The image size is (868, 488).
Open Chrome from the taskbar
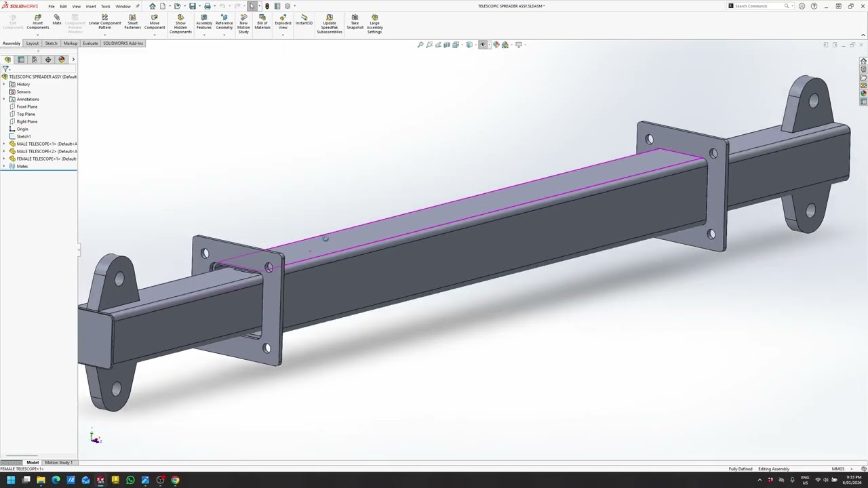point(175,480)
